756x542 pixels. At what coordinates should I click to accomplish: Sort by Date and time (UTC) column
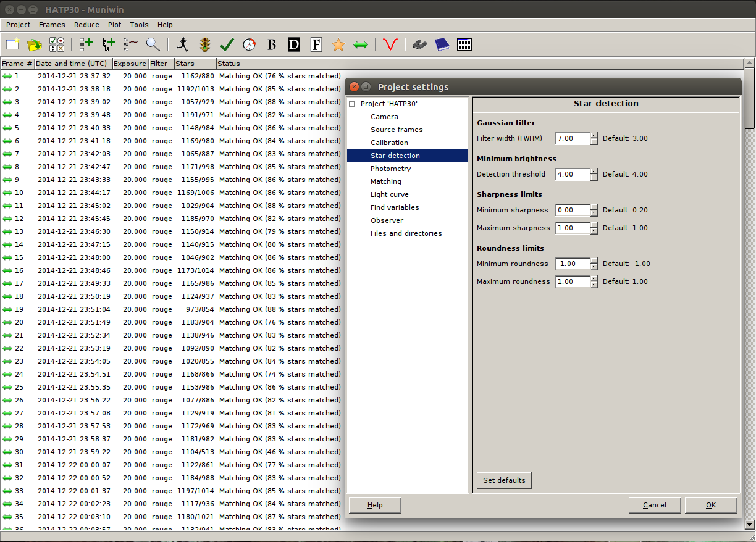(73, 64)
